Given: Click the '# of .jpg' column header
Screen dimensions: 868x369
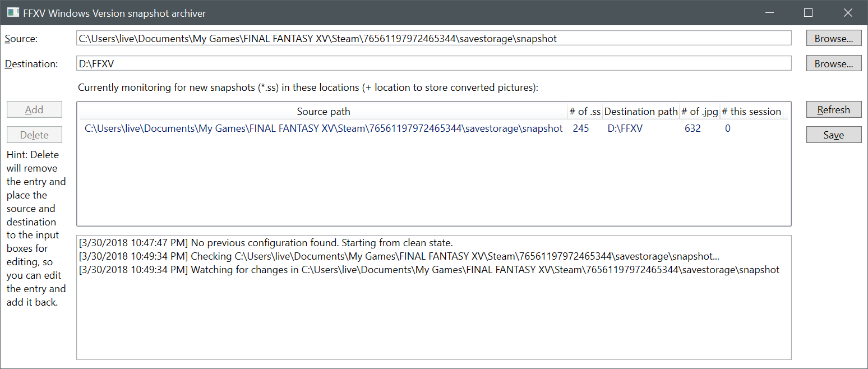Looking at the screenshot, I should [700, 112].
